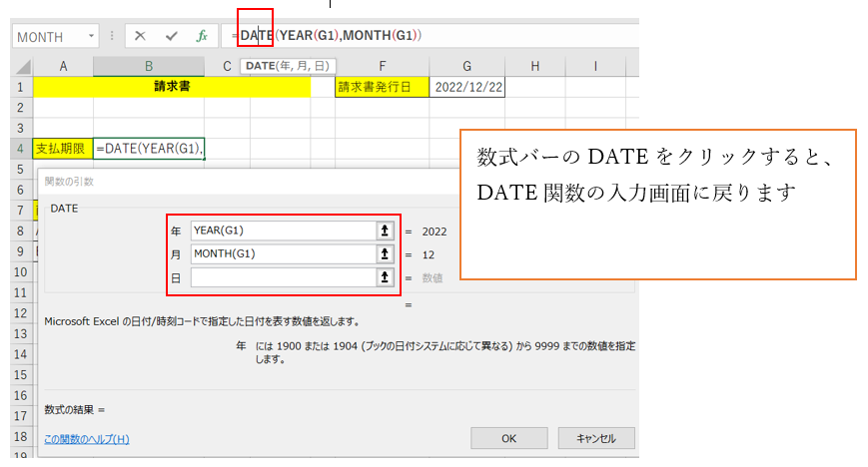Select the row 1 header
The image size is (868, 467).
[x=16, y=87]
